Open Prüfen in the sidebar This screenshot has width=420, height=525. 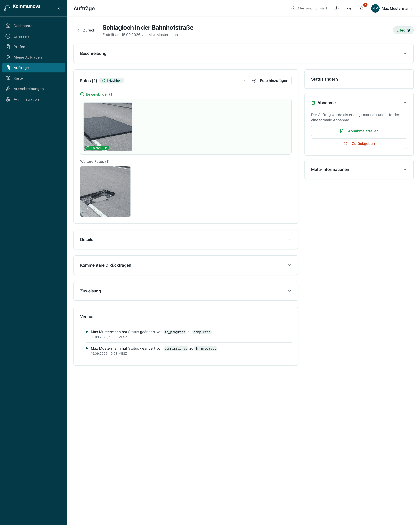(34, 47)
